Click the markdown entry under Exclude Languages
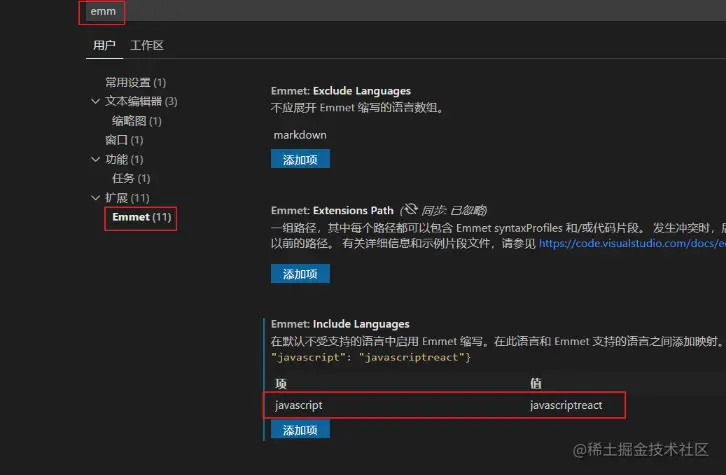726x475 pixels. (x=300, y=135)
